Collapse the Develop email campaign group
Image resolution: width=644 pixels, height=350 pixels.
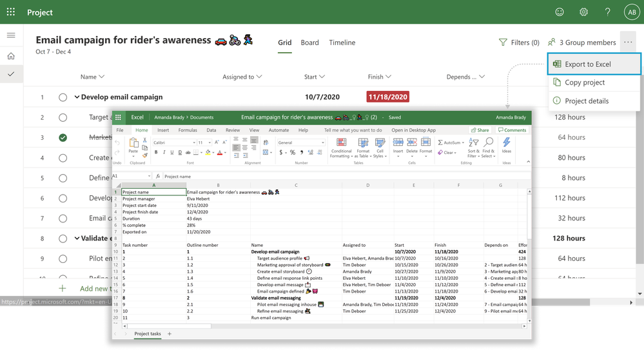pyautogui.click(x=77, y=97)
